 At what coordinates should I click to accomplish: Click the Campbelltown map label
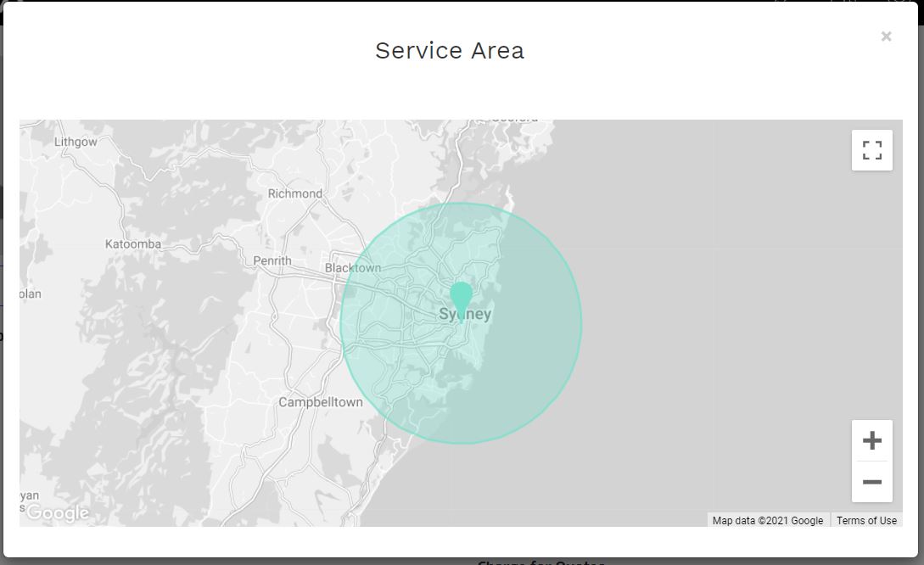321,402
